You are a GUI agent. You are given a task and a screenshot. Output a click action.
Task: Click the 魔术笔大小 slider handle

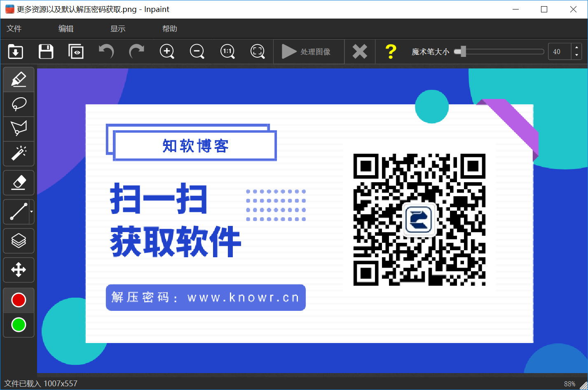(x=463, y=52)
